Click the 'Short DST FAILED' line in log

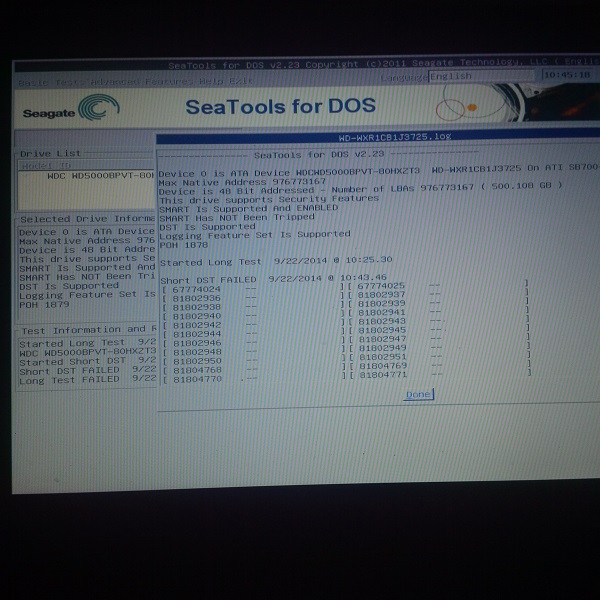coord(273,279)
